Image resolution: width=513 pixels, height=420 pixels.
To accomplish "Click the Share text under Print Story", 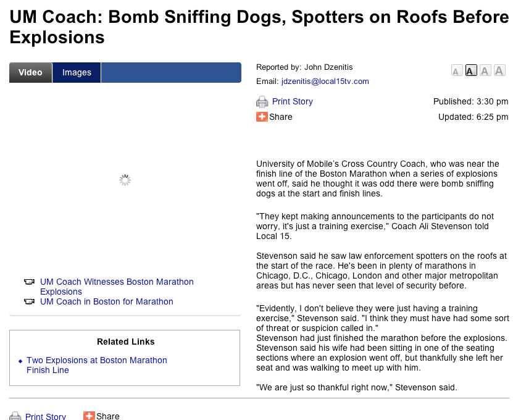I will pyautogui.click(x=281, y=117).
